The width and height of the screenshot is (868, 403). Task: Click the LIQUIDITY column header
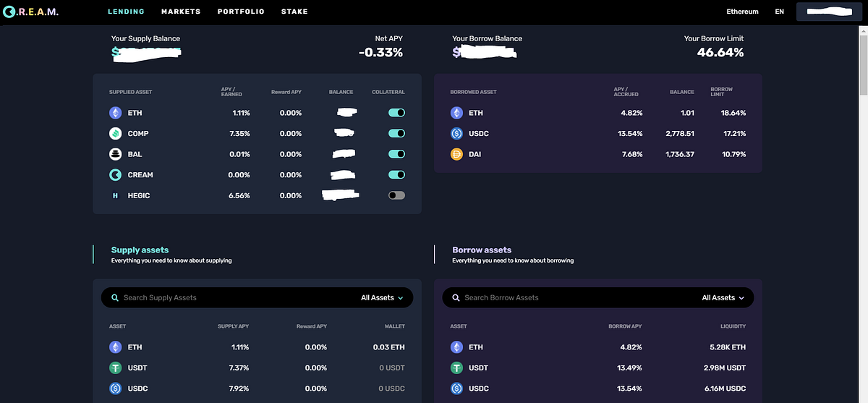coord(733,326)
